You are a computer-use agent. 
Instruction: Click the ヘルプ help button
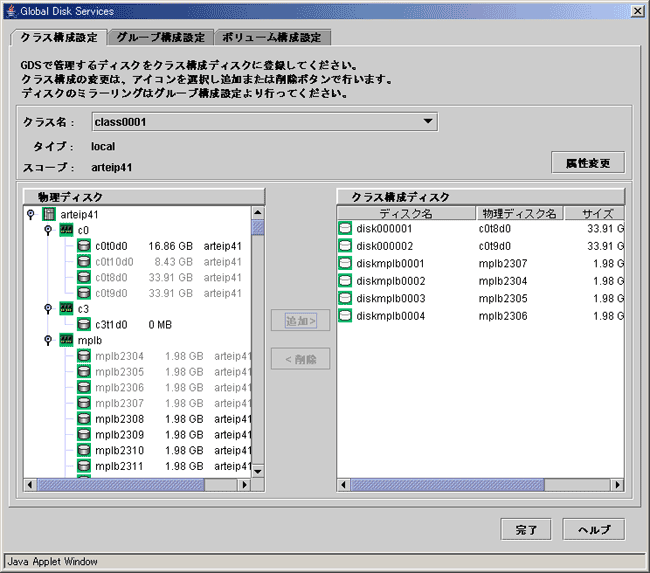(x=594, y=530)
